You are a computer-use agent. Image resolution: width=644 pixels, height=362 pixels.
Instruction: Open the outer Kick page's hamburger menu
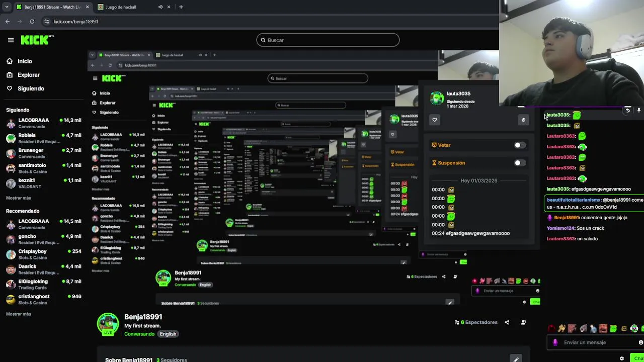coord(11,40)
